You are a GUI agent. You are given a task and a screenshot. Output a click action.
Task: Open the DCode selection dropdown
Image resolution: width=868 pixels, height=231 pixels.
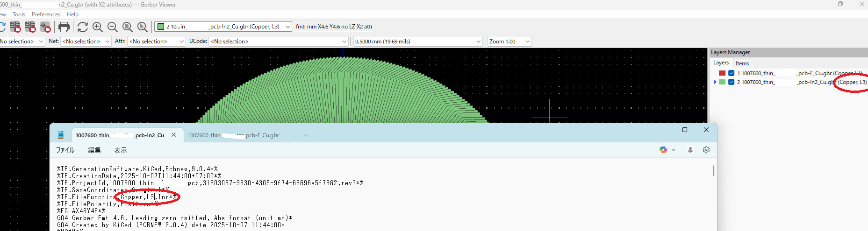(279, 41)
